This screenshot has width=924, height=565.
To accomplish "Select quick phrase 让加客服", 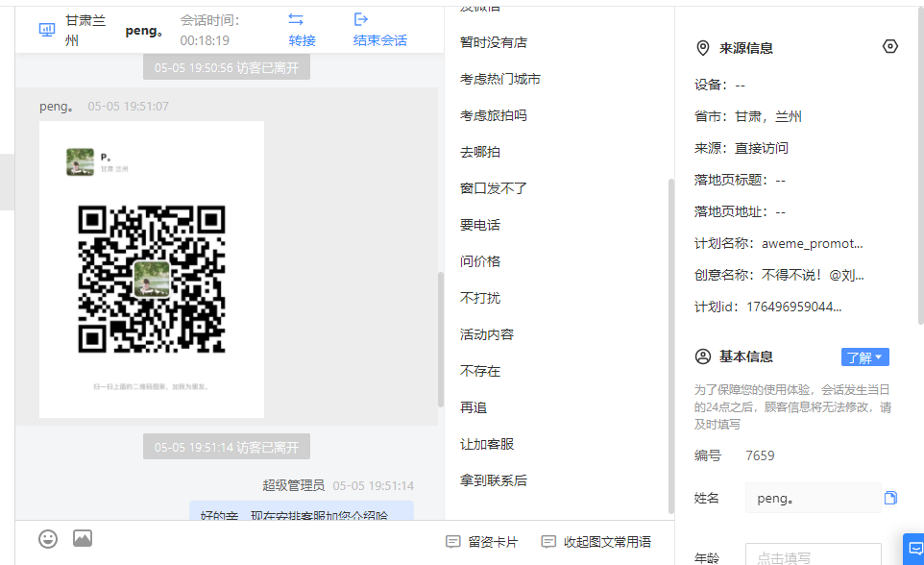I will click(487, 445).
